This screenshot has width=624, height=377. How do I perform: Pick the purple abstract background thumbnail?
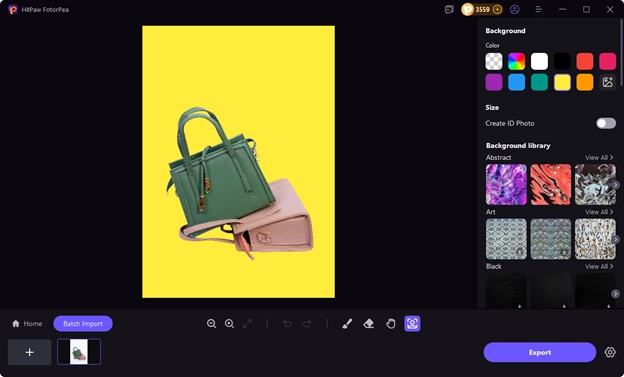[x=506, y=185]
